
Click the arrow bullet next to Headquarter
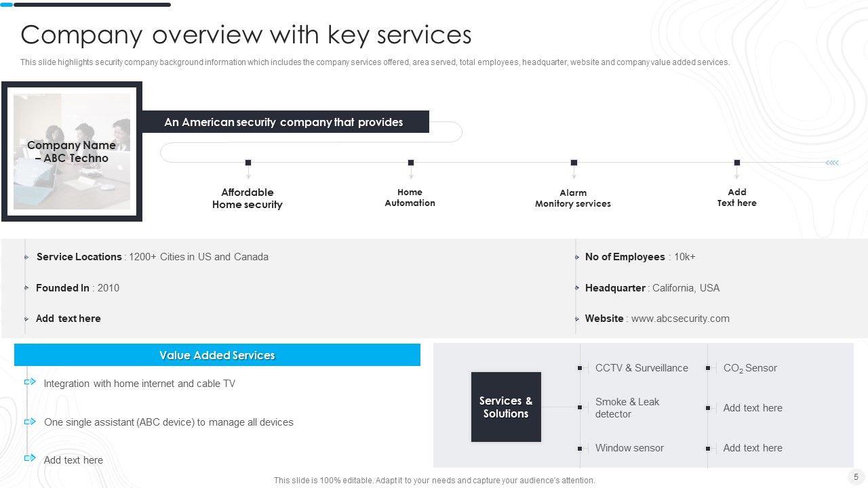tap(577, 288)
